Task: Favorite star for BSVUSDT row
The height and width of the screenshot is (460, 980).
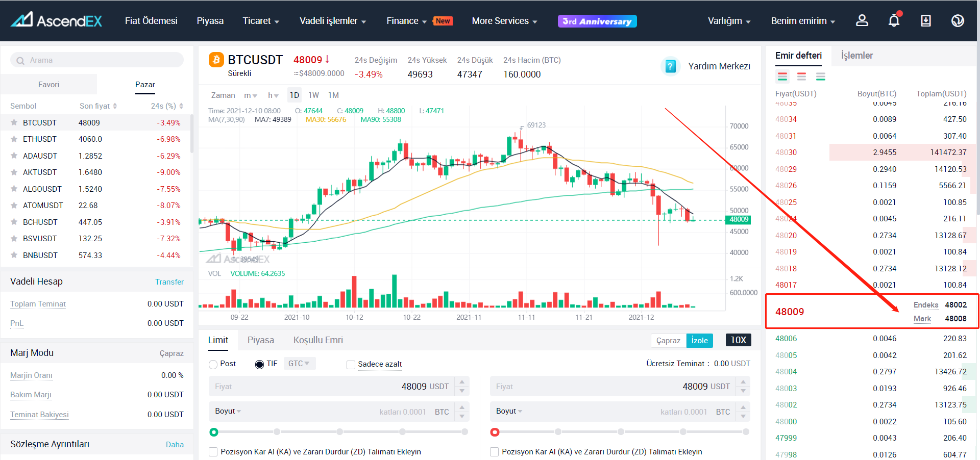Action: click(14, 238)
